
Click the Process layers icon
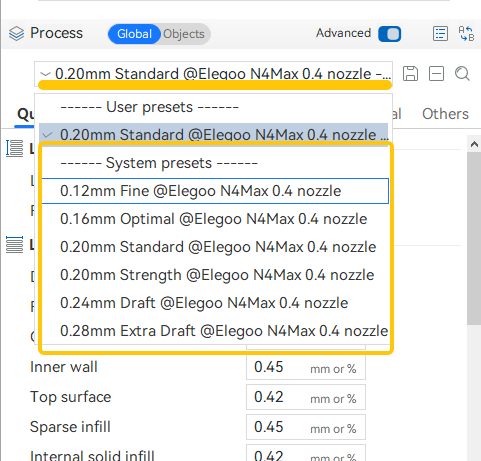tap(16, 33)
